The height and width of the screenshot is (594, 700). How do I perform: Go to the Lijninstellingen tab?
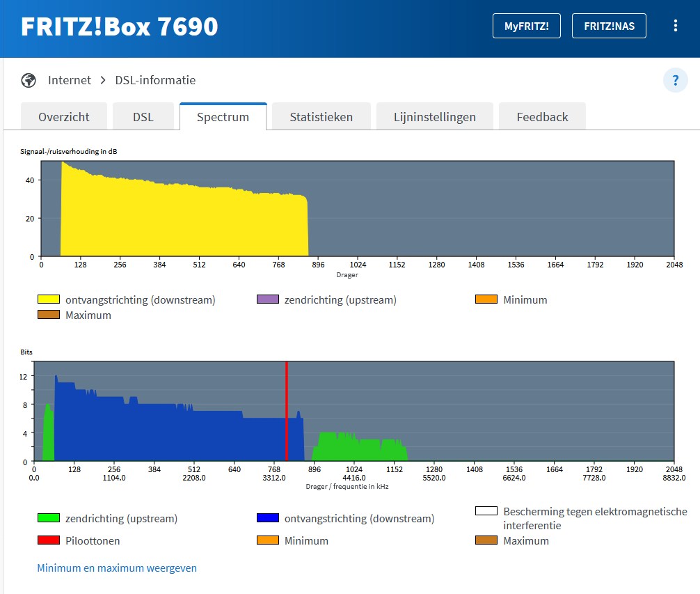pos(434,117)
